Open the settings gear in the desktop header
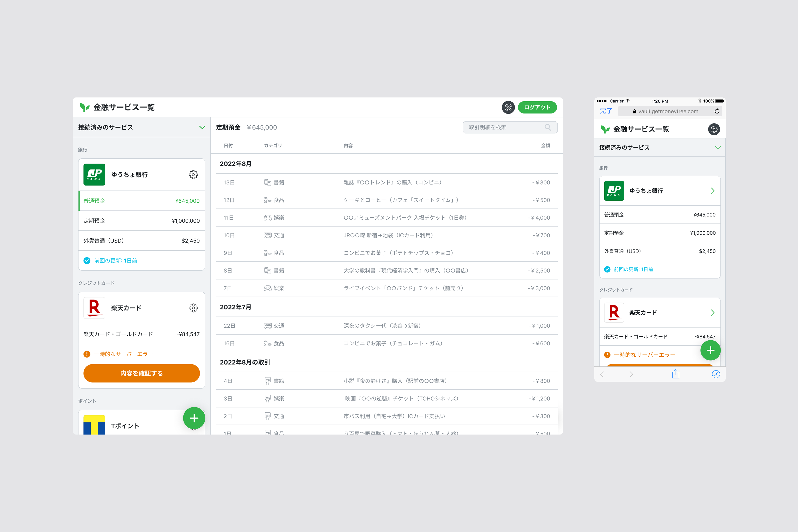Screen dimensions: 798x532 tap(508, 107)
